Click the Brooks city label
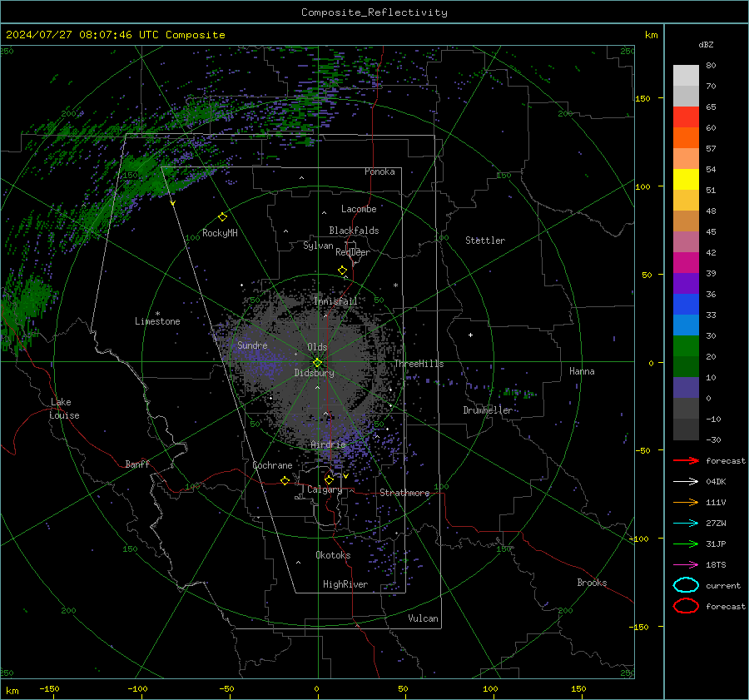749x700 pixels. click(x=592, y=583)
